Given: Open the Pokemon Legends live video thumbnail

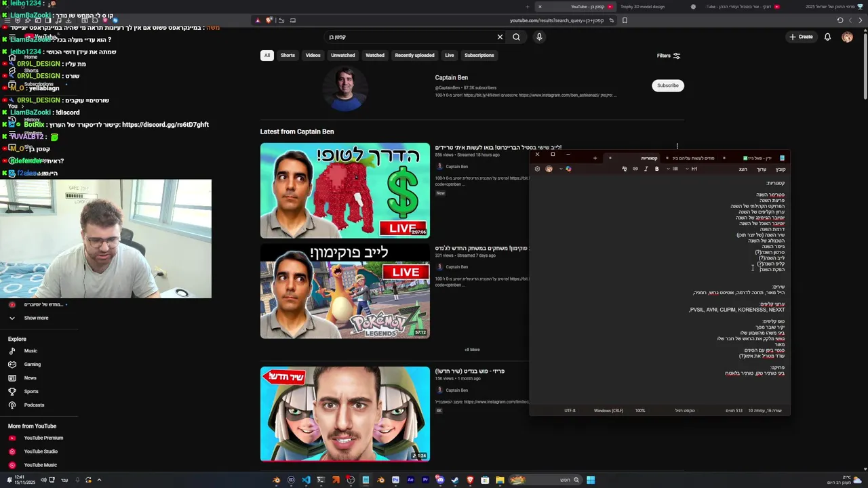Looking at the screenshot, I should pyautogui.click(x=345, y=291).
